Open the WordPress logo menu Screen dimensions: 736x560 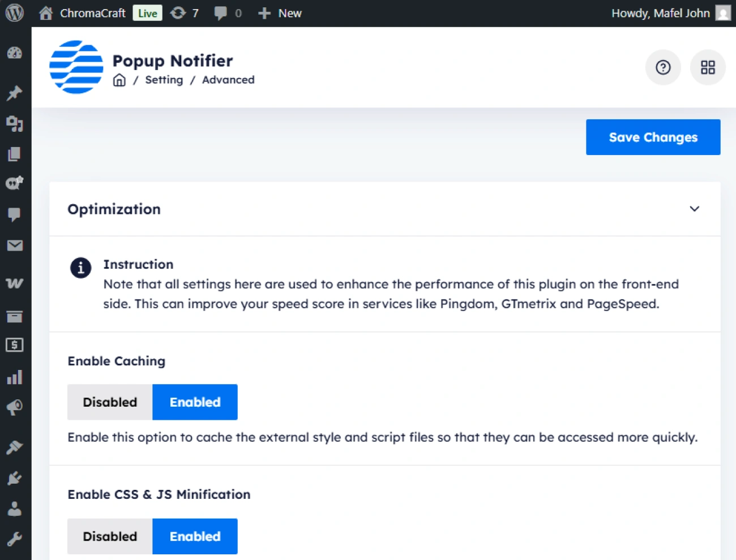tap(15, 13)
